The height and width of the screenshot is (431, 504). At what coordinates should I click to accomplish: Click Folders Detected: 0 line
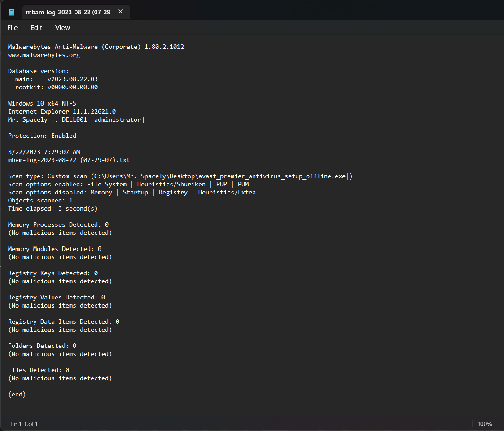click(42, 346)
